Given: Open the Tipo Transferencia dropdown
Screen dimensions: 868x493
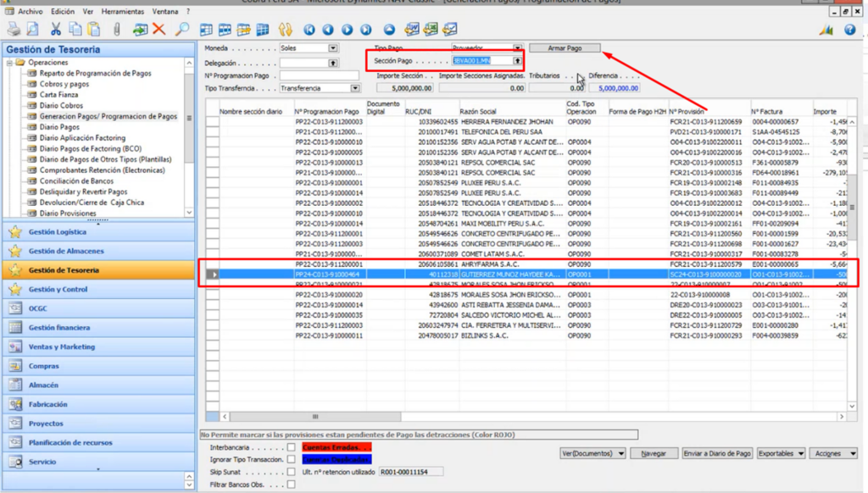Looking at the screenshot, I should pyautogui.click(x=355, y=88).
